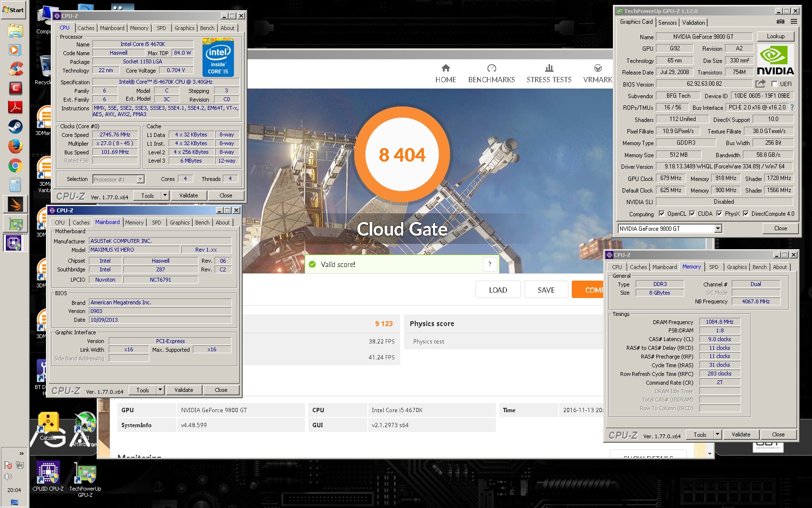
Task: Click the 'MAXIMUS VI HERO' model value
Action: (135, 250)
